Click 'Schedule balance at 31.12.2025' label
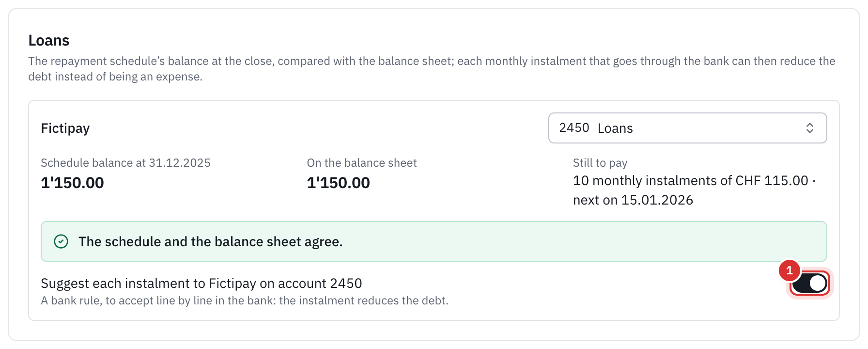The width and height of the screenshot is (868, 349). 126,163
